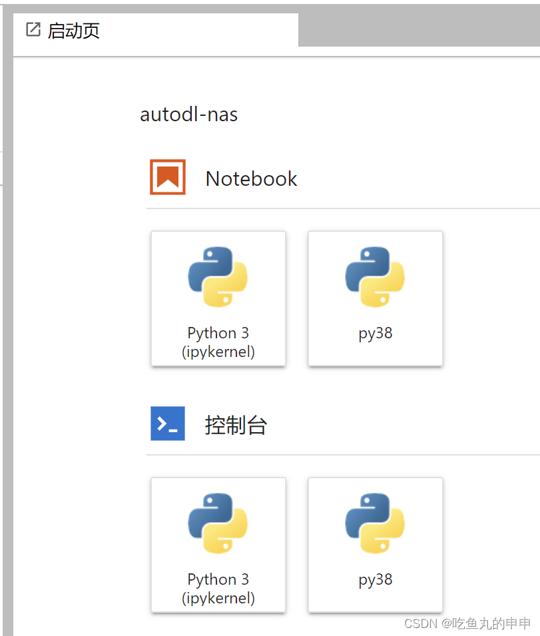Click Python 3 (ipykernel) text under Notebook

[x=218, y=342]
